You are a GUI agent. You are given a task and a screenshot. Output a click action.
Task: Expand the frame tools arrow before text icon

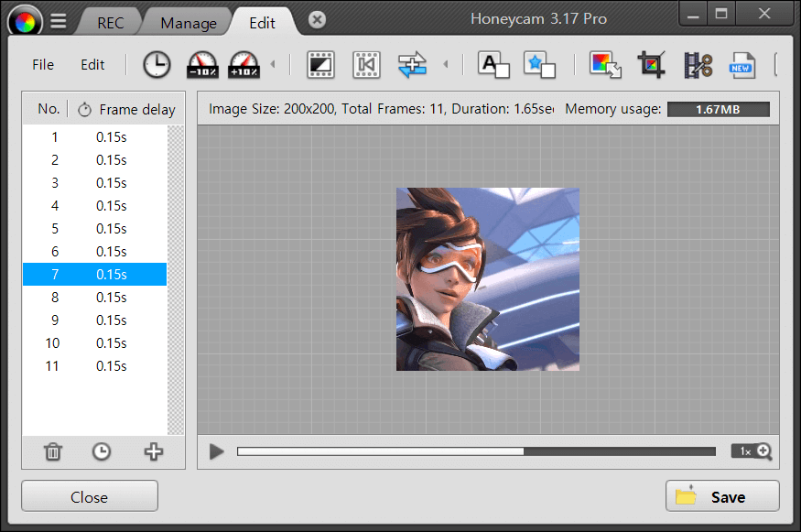coord(446,64)
